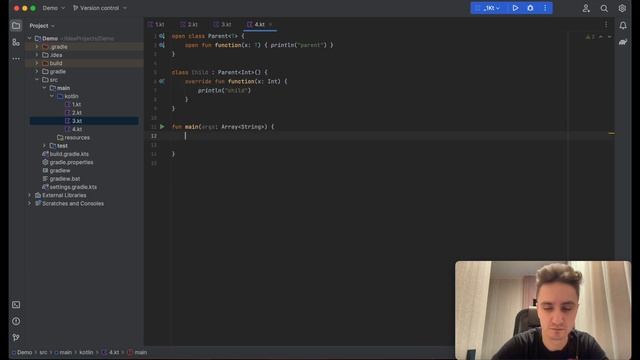Open the Demo project dropdown
Viewport: 640px width, 360px height.
coord(53,8)
